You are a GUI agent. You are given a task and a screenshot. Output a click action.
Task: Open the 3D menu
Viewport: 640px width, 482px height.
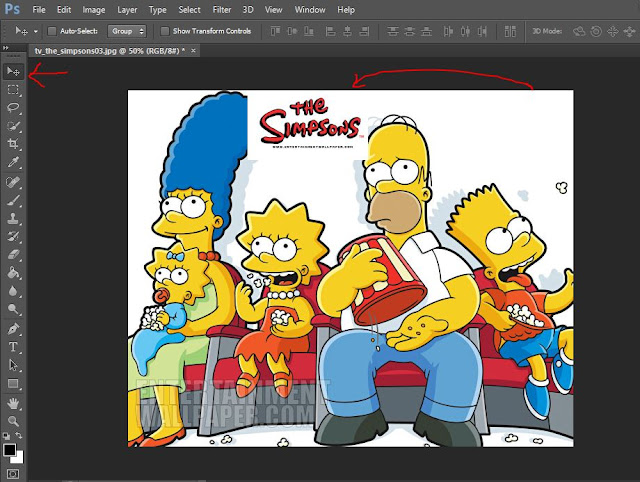pyautogui.click(x=248, y=9)
